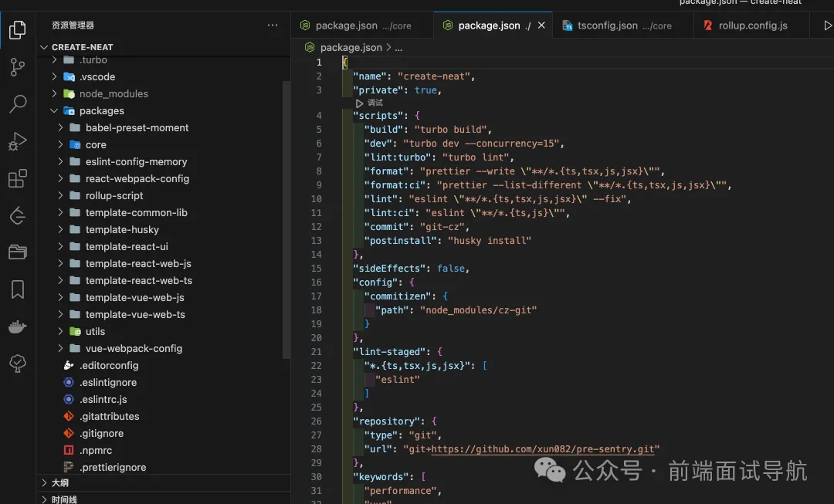Open the Search view in activity bar
834x504 pixels.
click(x=17, y=104)
